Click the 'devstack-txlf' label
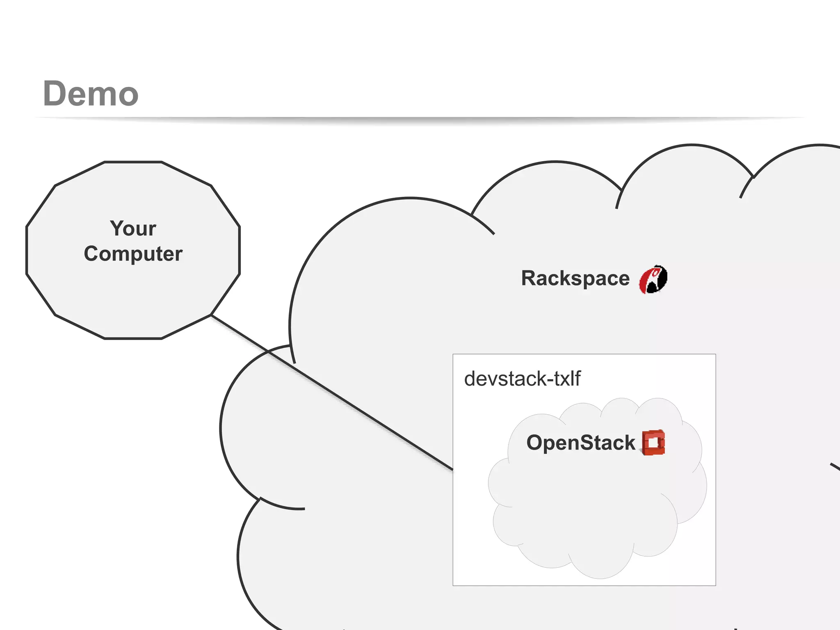840x630 pixels. (x=522, y=378)
